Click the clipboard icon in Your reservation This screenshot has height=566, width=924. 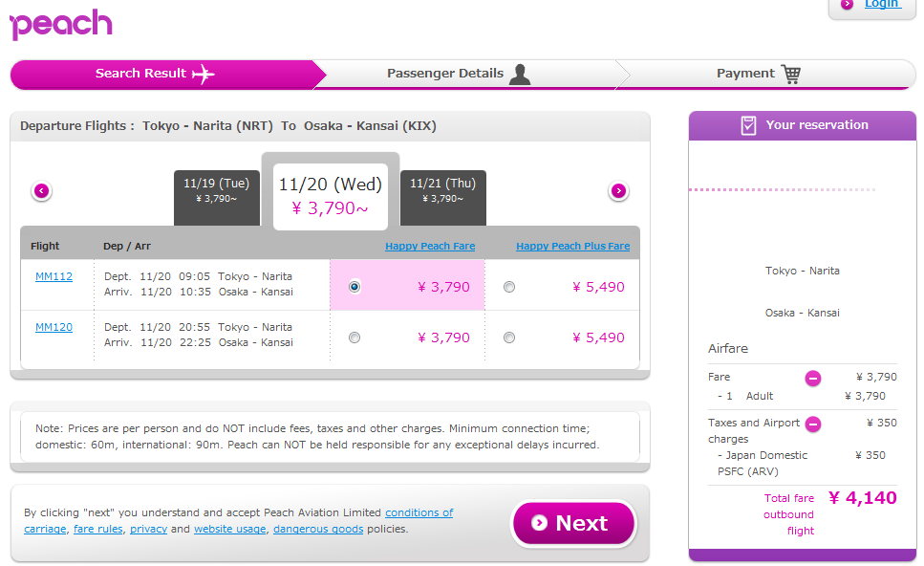(749, 125)
